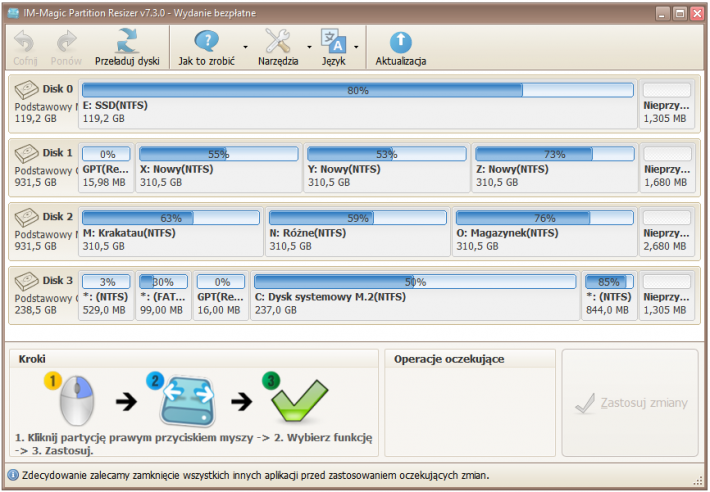Select the O: Magazynek(NTFS) partition
This screenshot has width=710, height=492.
pos(545,232)
